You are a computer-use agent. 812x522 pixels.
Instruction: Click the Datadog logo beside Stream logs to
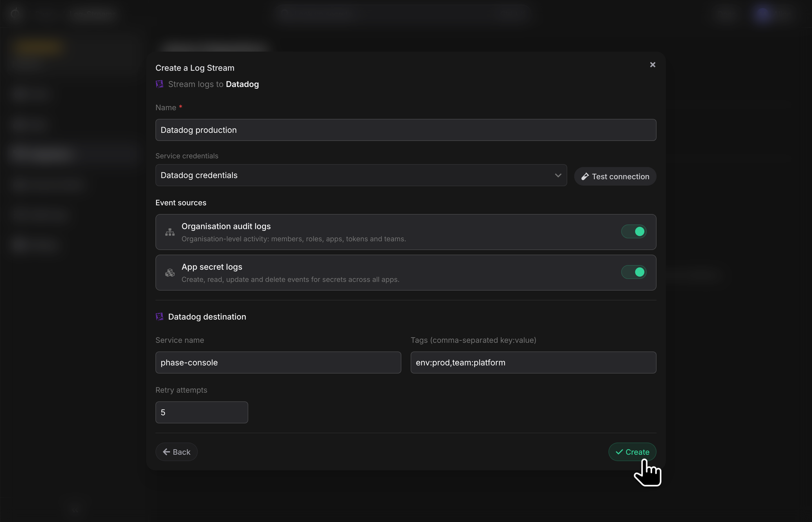[159, 84]
